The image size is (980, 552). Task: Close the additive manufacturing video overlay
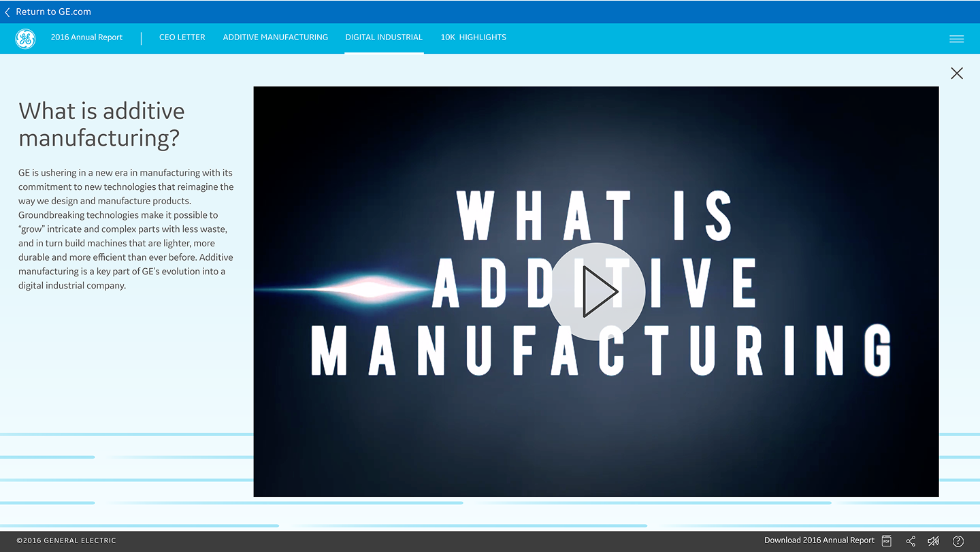pyautogui.click(x=957, y=74)
